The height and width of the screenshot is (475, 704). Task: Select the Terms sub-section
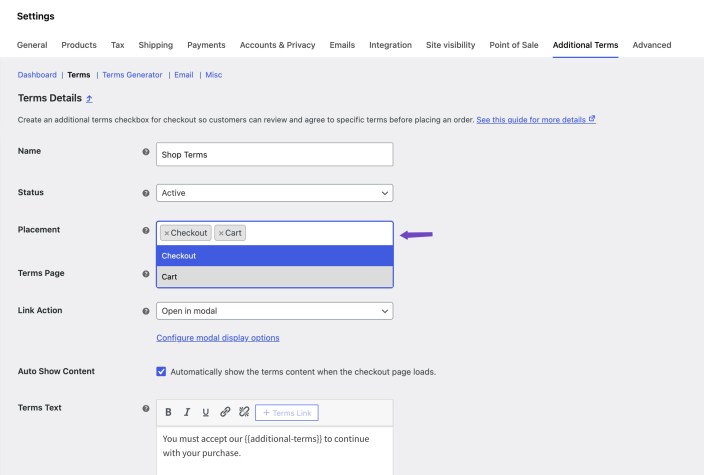click(x=79, y=75)
